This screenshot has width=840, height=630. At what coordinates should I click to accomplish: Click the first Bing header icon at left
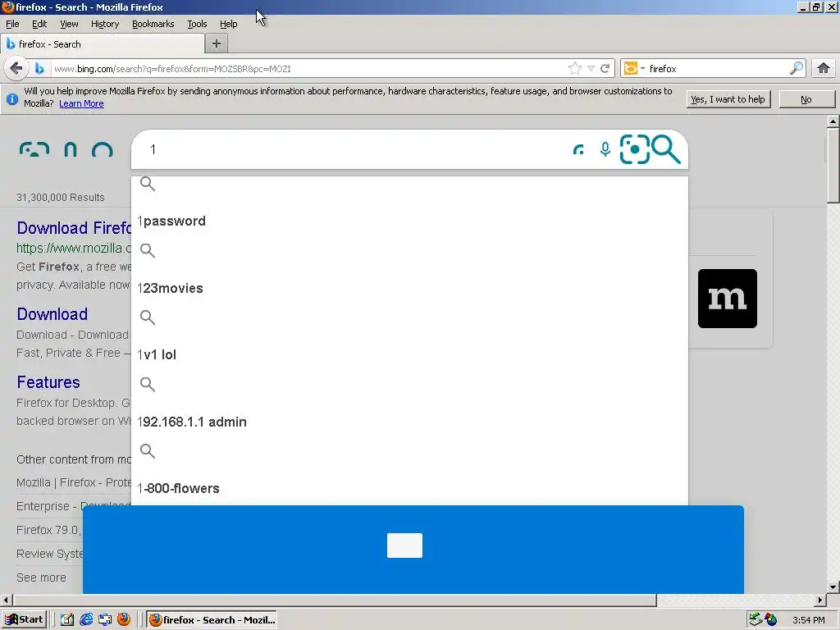(x=34, y=149)
